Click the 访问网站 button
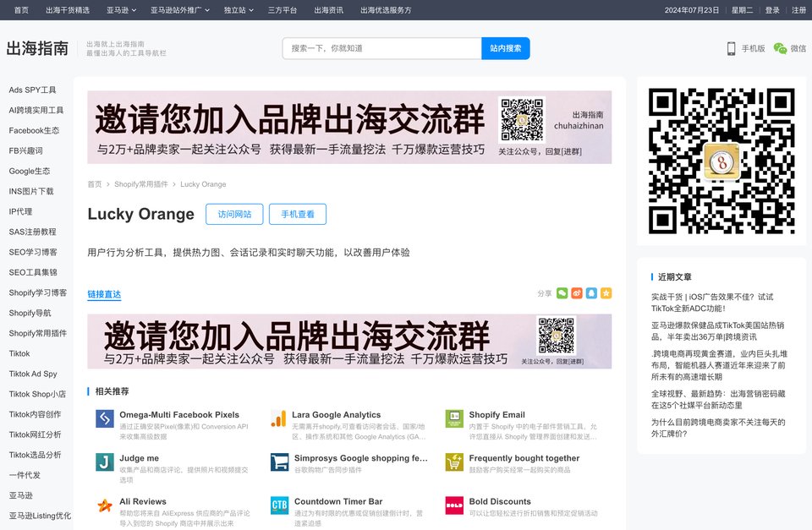Viewport: 812px width, 530px height. [x=234, y=214]
